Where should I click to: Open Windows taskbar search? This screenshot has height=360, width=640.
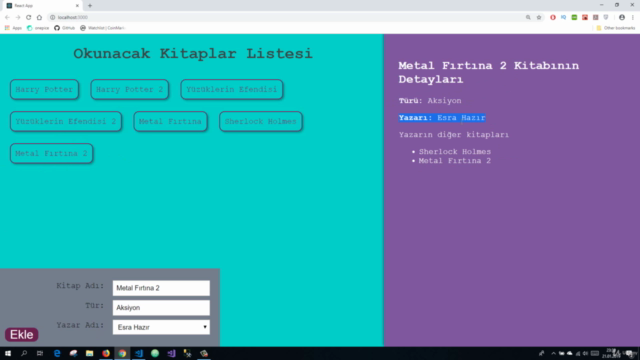pos(24,353)
